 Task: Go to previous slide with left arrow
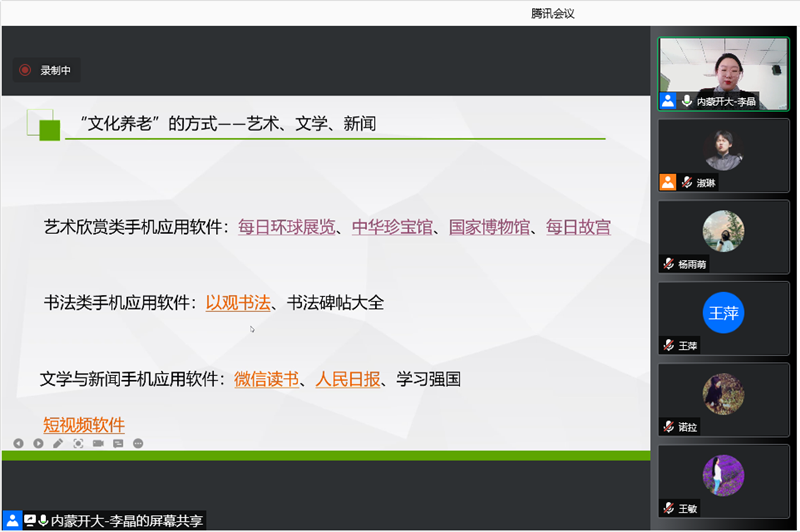(18, 443)
